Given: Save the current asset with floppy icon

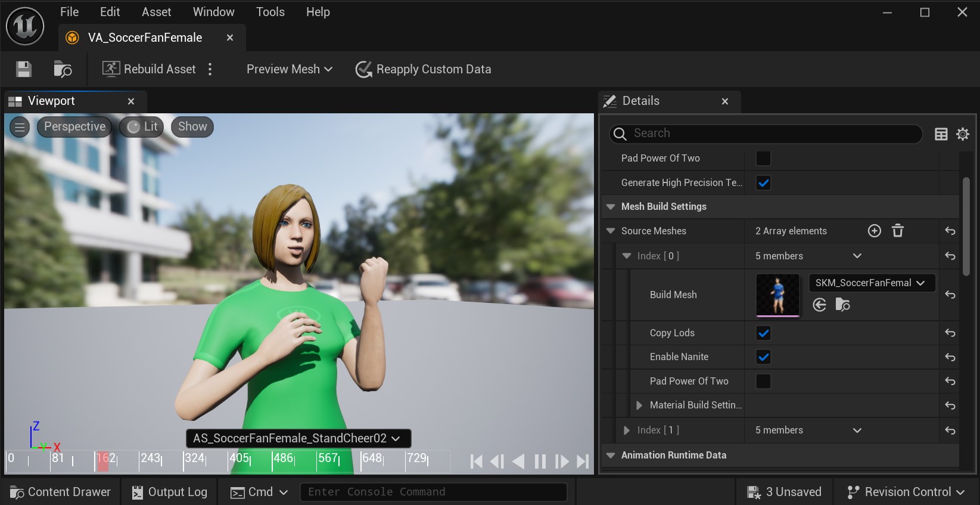Looking at the screenshot, I should (x=24, y=69).
